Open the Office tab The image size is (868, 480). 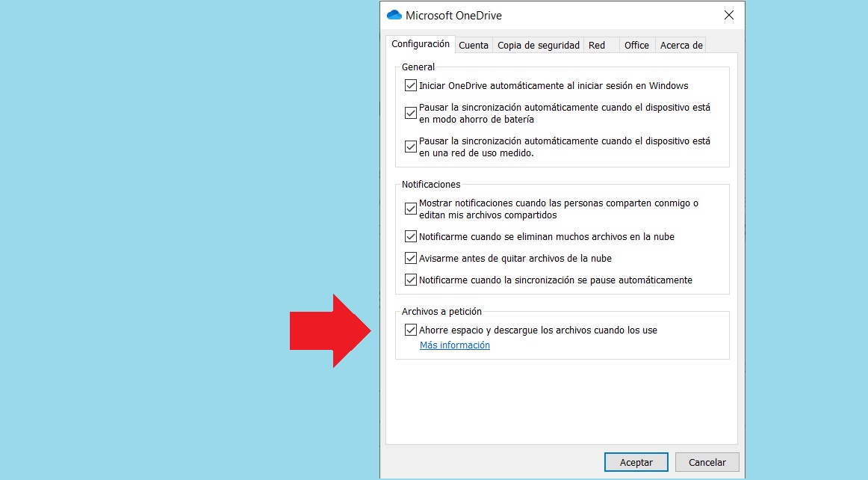636,45
